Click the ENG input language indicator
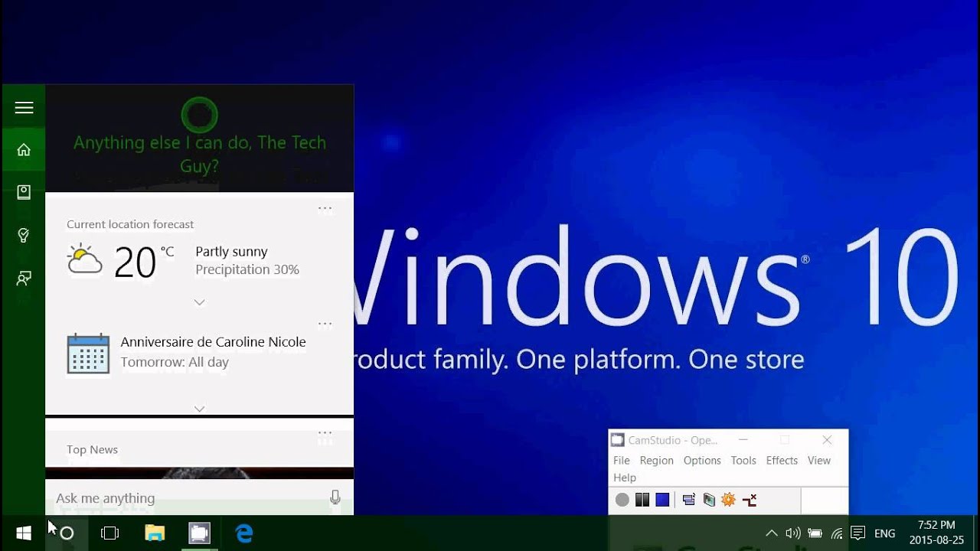 884,533
